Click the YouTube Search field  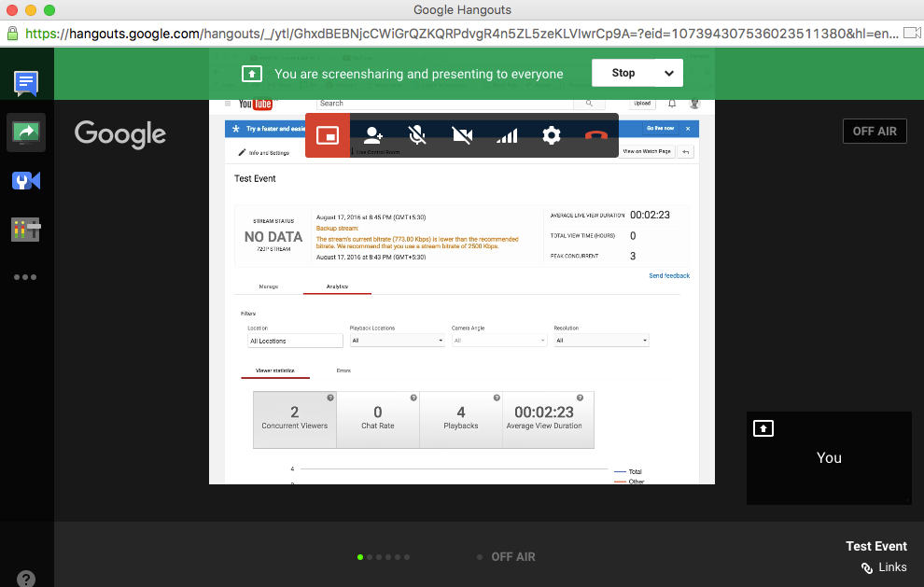point(445,104)
